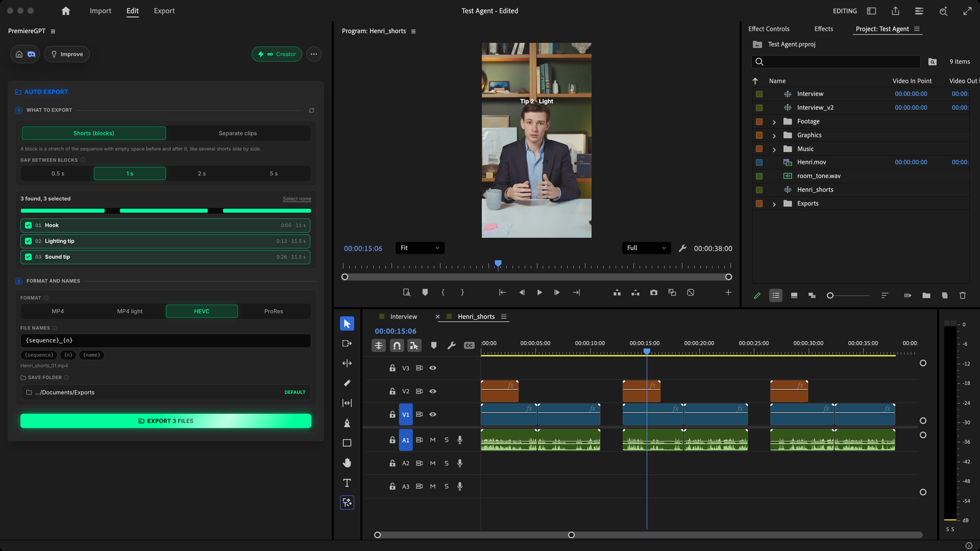Click the Lift button in Program monitor
The width and height of the screenshot is (980, 551).
pos(617,293)
